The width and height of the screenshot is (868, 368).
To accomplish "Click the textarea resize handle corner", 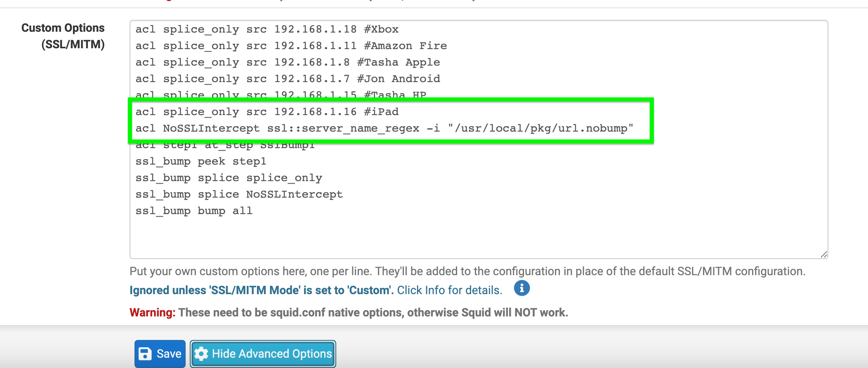I will (x=823, y=255).
